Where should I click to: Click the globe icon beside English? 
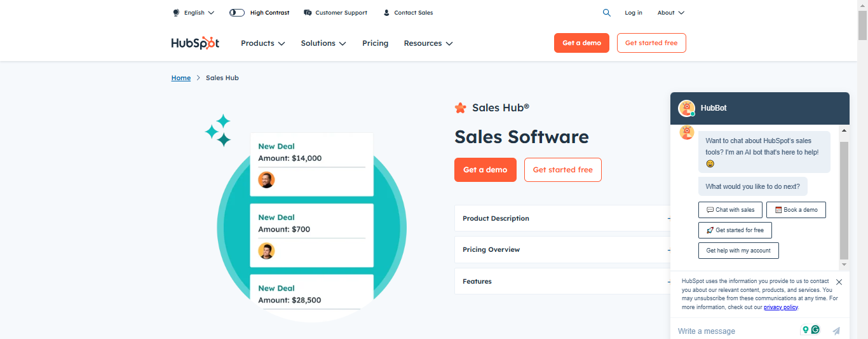[176, 13]
